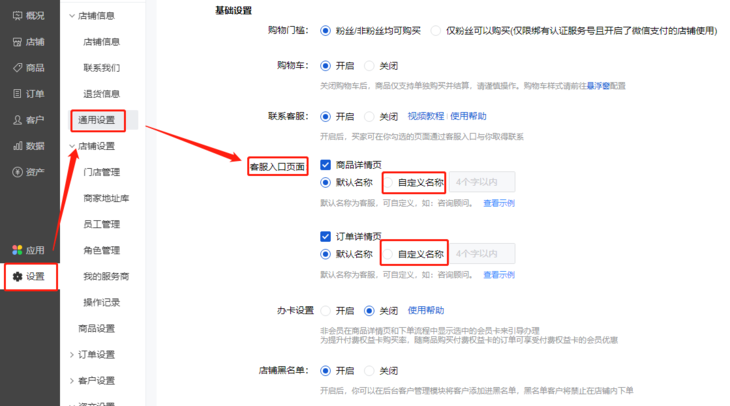Open 角色管理 menu item
Screen dimensions: 730x406
coord(101,250)
